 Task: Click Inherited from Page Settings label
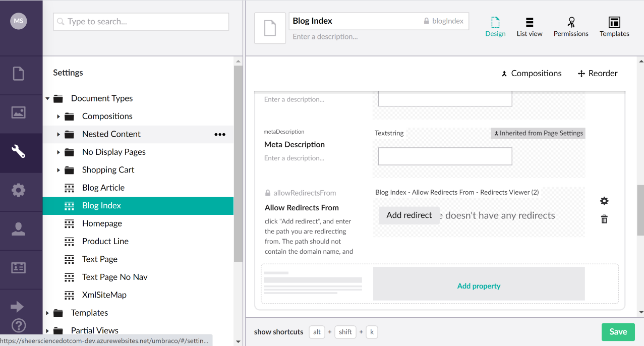[x=538, y=134]
